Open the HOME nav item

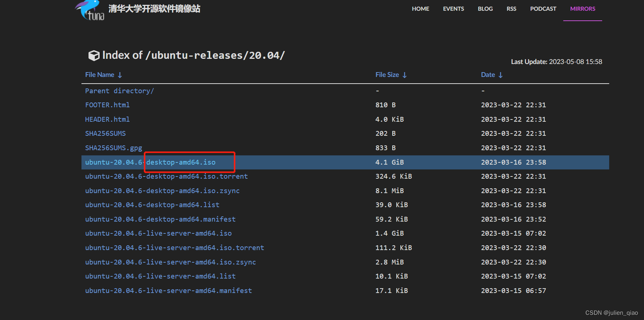point(421,9)
